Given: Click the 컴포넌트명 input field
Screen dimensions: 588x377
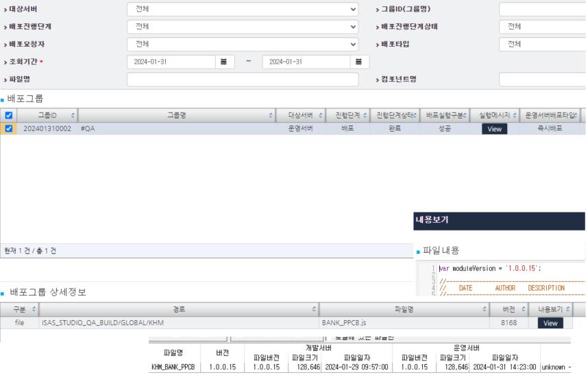Looking at the screenshot, I should pyautogui.click(x=543, y=80).
